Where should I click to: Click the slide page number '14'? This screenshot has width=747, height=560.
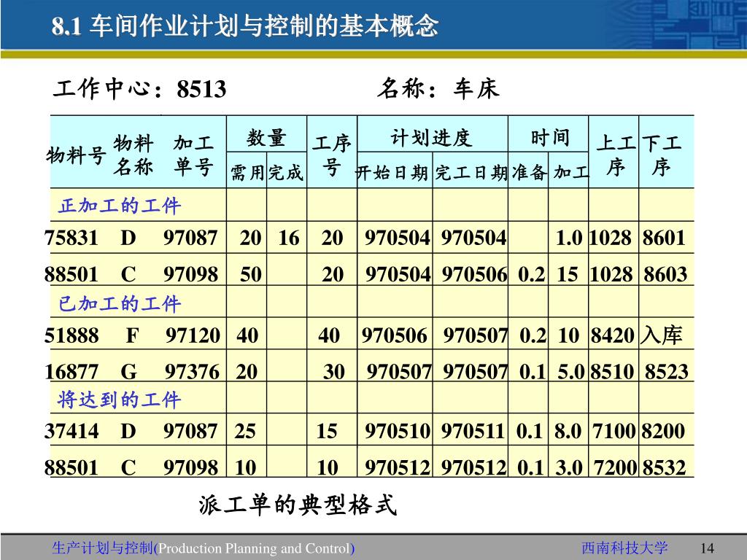pyautogui.click(x=708, y=548)
